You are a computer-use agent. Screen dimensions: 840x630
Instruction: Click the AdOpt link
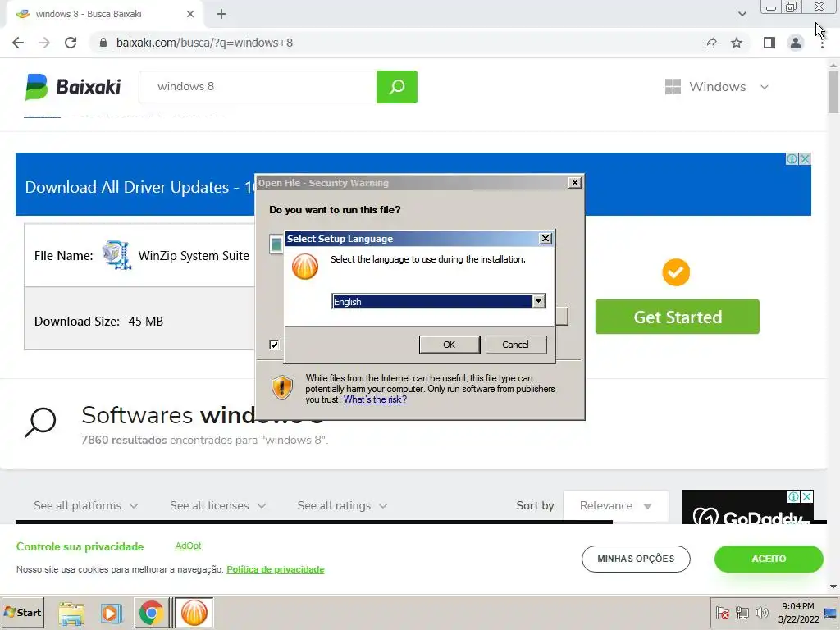click(x=188, y=546)
